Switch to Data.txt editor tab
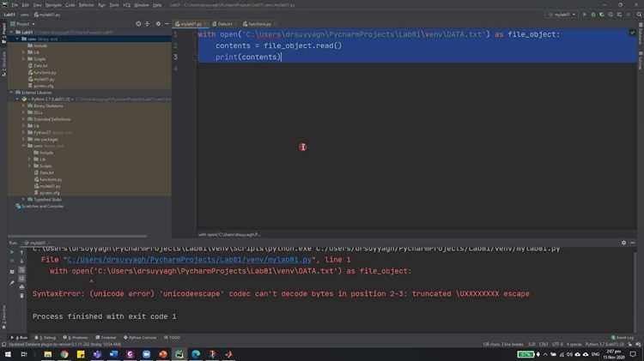The width and height of the screenshot is (644, 361). (x=223, y=24)
